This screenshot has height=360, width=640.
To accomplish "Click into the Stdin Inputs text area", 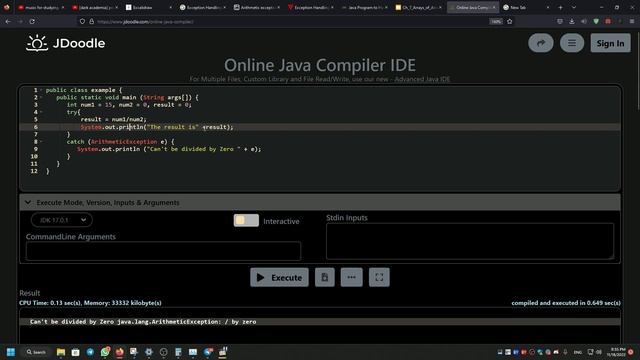I will pyautogui.click(x=469, y=241).
